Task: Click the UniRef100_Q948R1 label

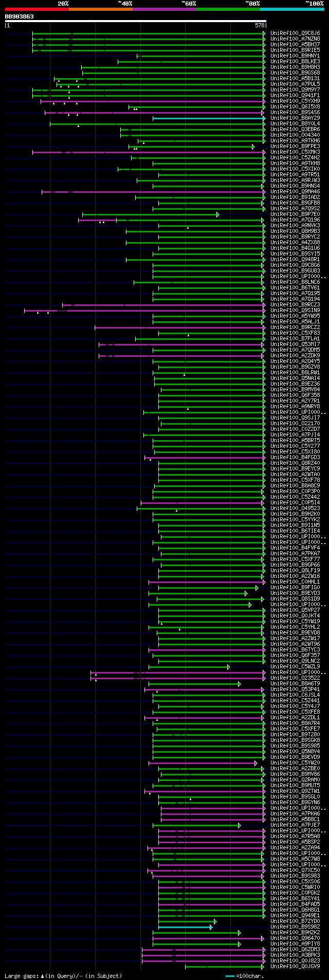Action: click(x=295, y=260)
